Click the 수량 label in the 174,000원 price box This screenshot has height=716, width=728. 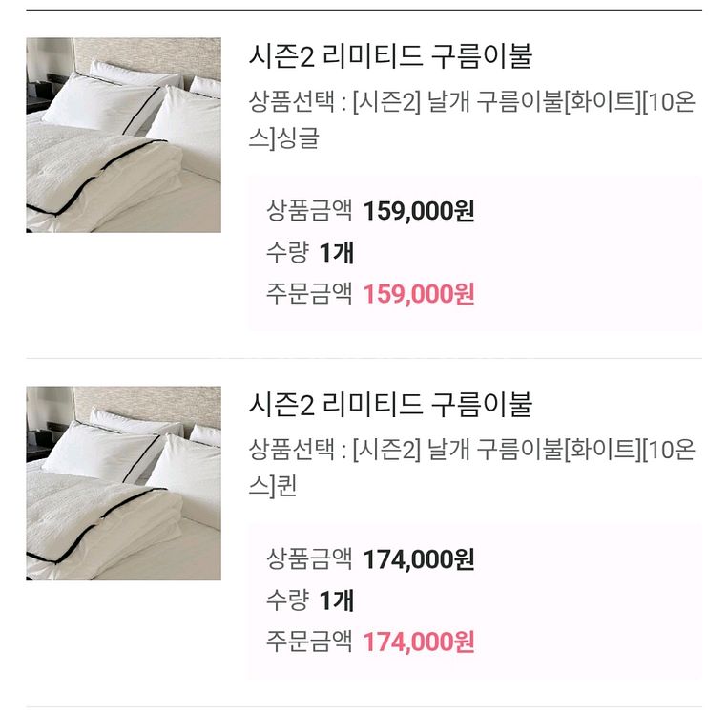[x=287, y=600]
